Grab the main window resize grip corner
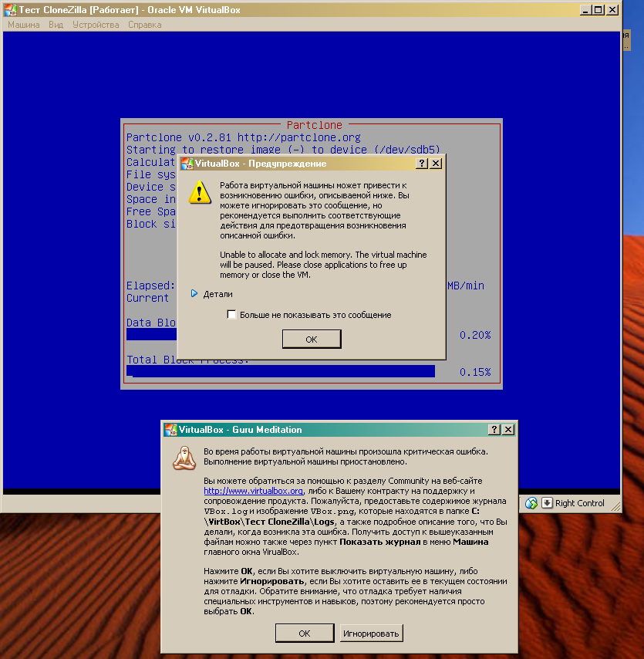This screenshot has height=659, width=644. click(x=615, y=507)
